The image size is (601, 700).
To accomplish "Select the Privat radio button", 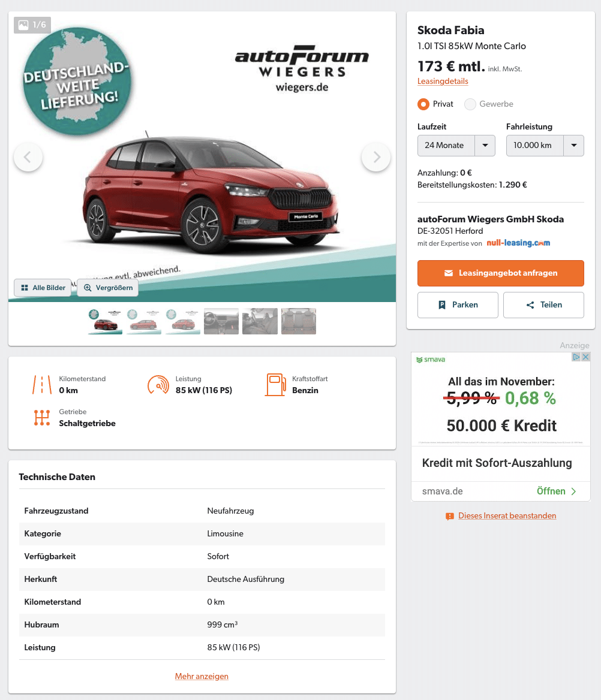I will (x=423, y=104).
